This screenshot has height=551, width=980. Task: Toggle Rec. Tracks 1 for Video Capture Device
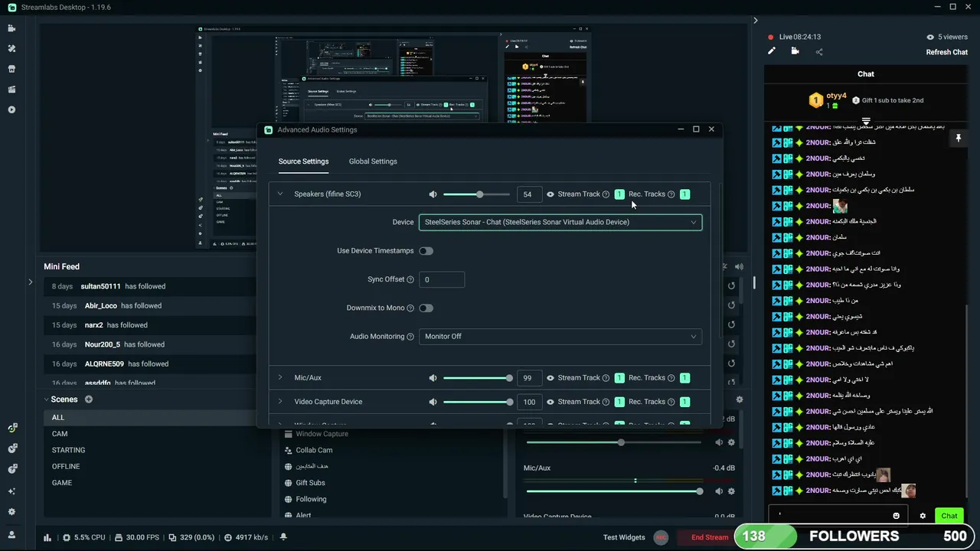point(684,402)
